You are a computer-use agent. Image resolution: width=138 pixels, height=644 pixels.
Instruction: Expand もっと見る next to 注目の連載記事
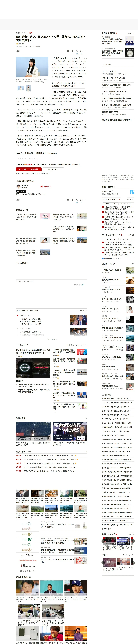(130, 33)
